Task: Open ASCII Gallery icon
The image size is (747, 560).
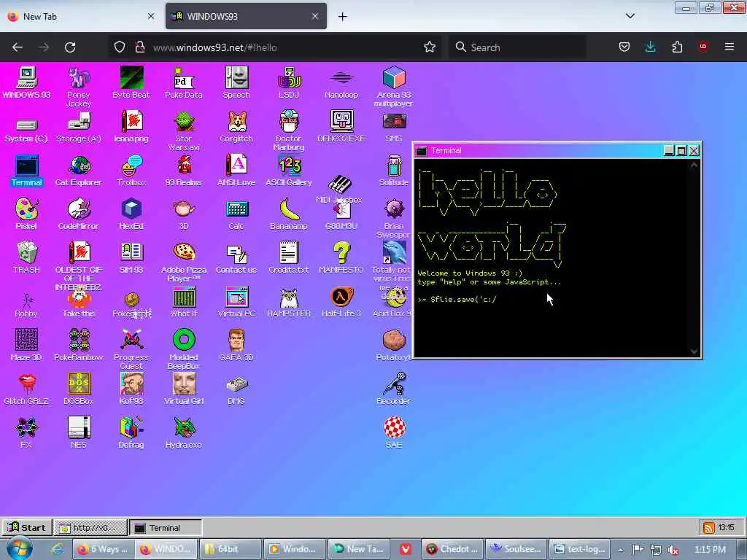Action: pyautogui.click(x=289, y=171)
